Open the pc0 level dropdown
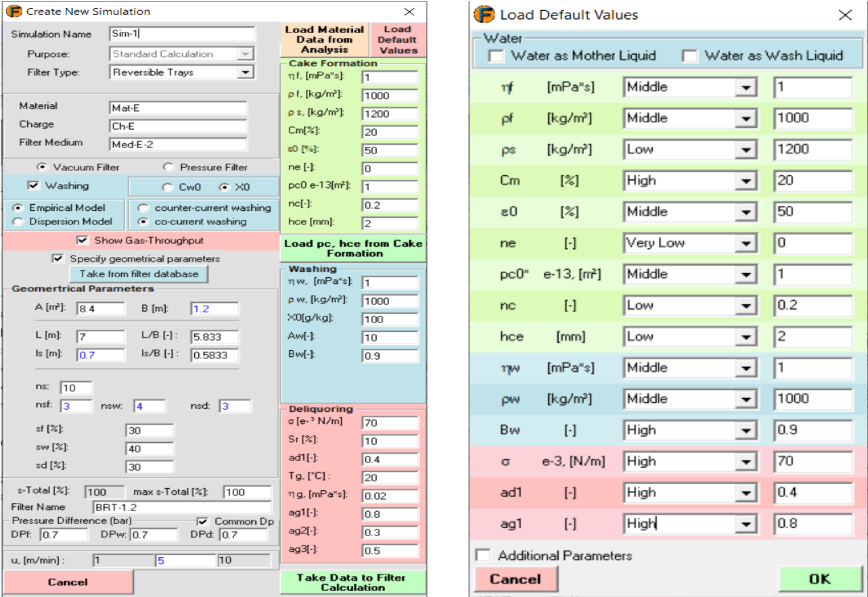This screenshot has height=597, width=868. [745, 274]
